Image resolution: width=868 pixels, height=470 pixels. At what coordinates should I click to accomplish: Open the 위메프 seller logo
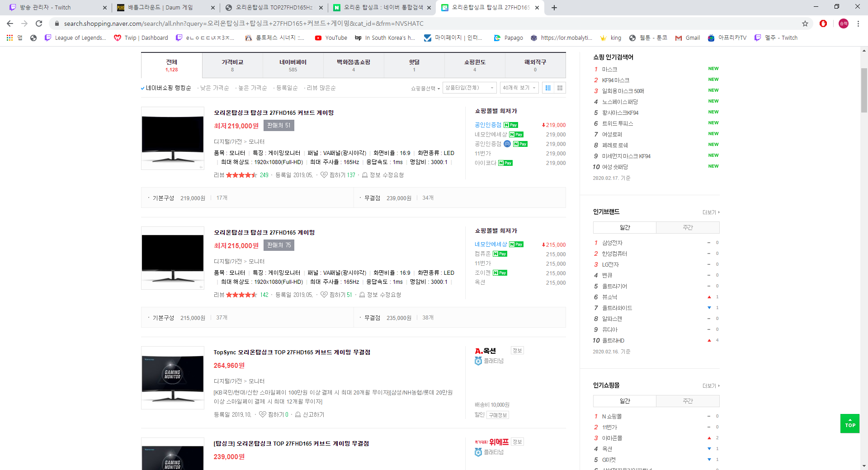tap(492, 442)
